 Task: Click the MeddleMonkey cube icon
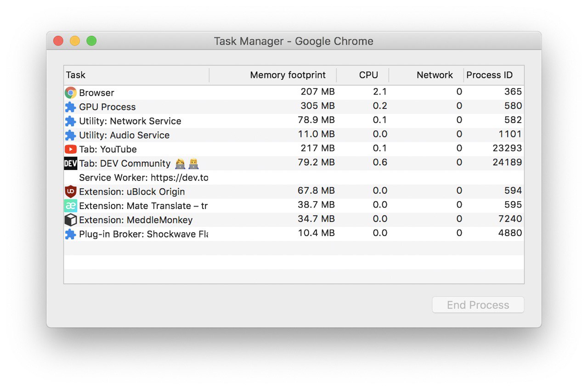[x=70, y=220]
